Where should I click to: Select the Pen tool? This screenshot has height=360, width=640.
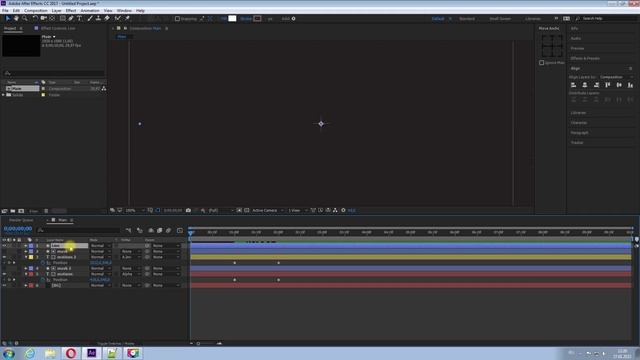pos(71,18)
